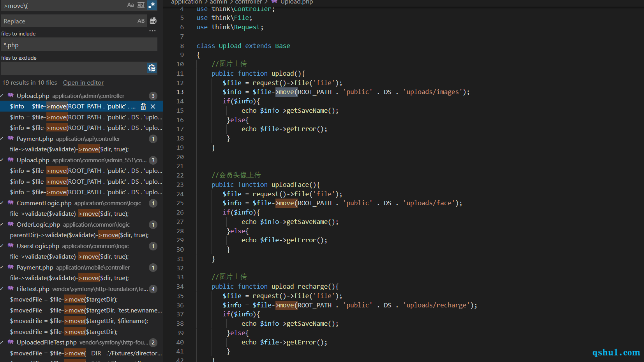Viewport: 644px width, 362px height.
Task: Collapse UploadedFileTest.php results group
Action: click(x=2, y=342)
